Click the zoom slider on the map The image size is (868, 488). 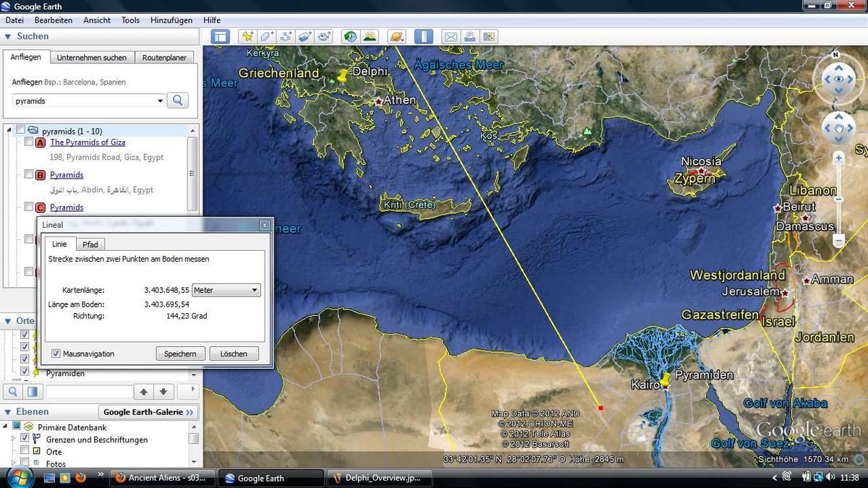[x=839, y=199]
